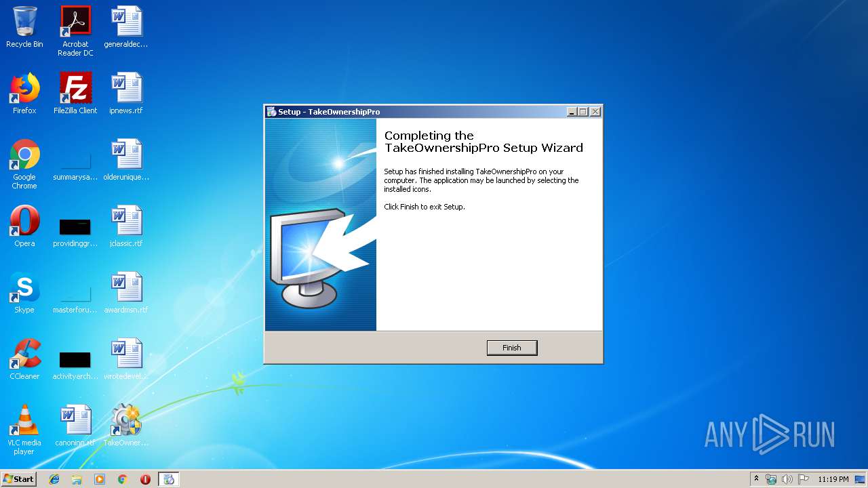Select the jclassic.rtf document icon
This screenshot has height=488, width=868.
pyautogui.click(x=126, y=226)
